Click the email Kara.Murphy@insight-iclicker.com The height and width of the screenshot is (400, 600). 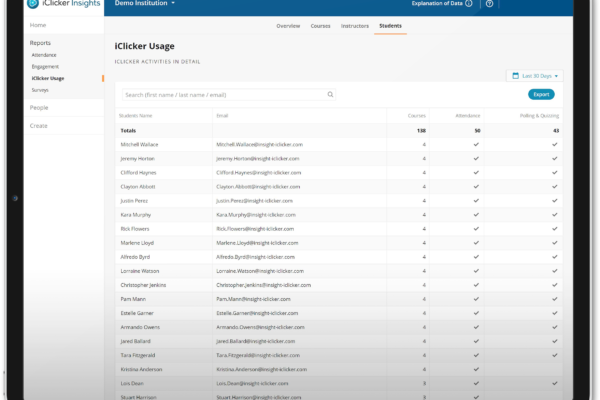(256, 215)
